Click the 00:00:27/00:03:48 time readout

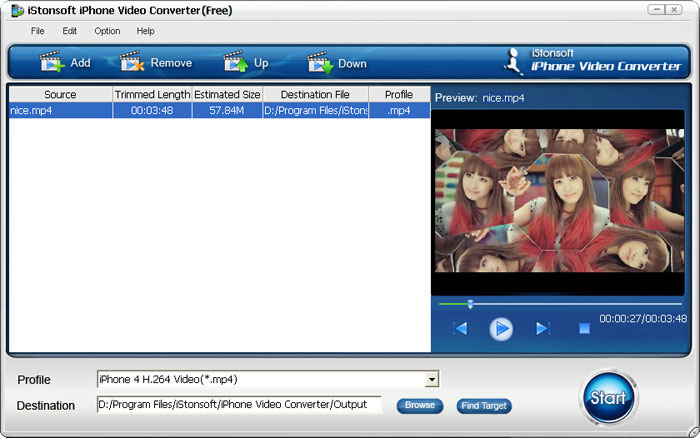[x=643, y=319]
